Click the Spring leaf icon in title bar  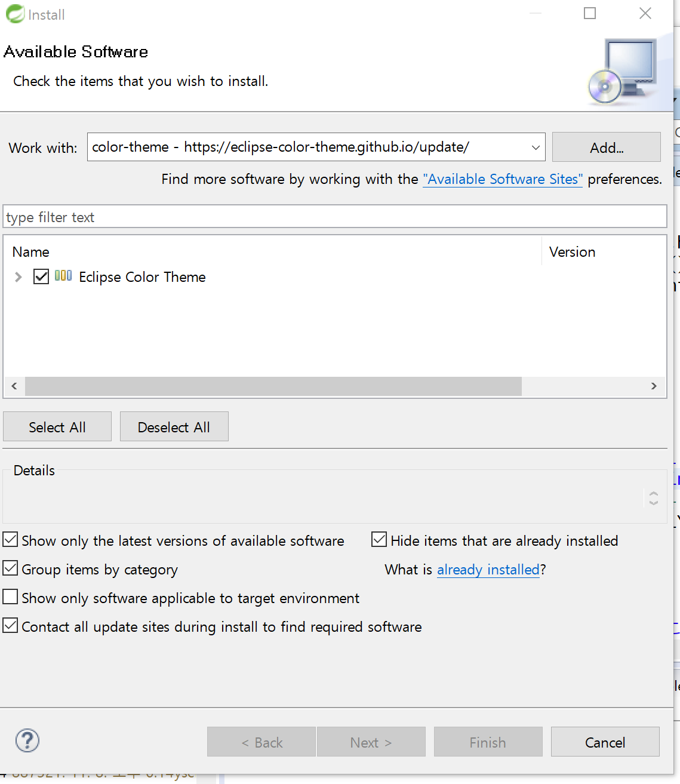[x=15, y=14]
